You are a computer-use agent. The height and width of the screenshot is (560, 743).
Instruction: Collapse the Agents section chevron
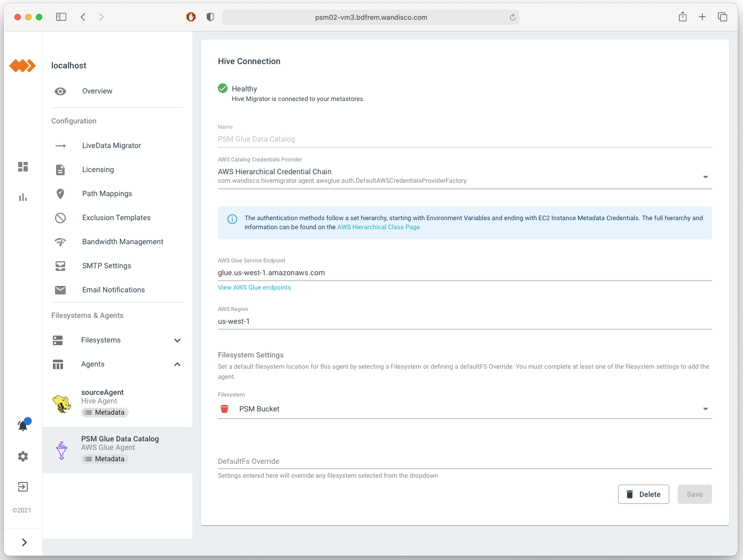[x=177, y=364]
